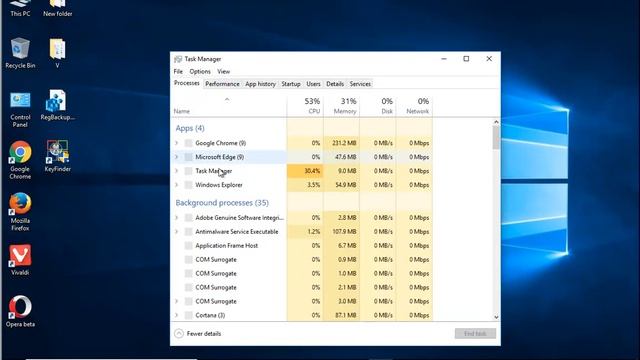The image size is (640, 360).
Task: Select the KeyFinder desktop shortcut
Action: point(58,156)
